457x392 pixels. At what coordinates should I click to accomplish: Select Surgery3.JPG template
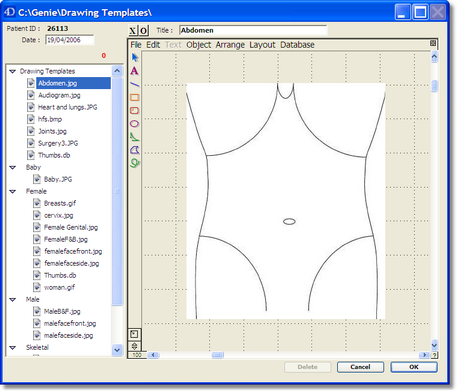point(58,143)
